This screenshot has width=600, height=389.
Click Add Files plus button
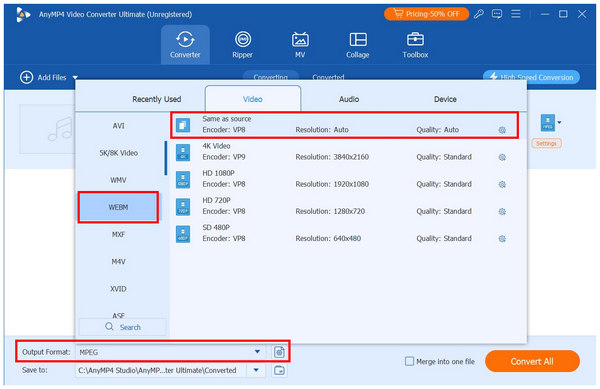click(x=26, y=77)
